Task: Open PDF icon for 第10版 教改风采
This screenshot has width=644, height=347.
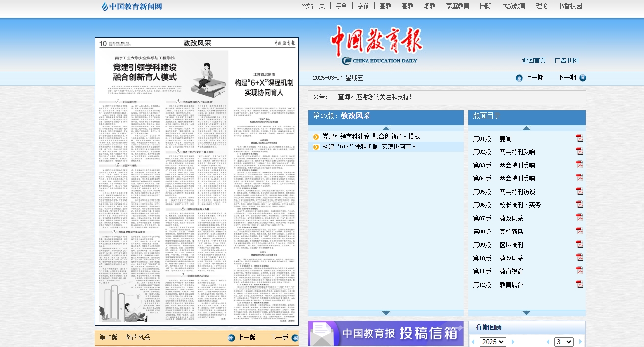Action: click(x=580, y=258)
